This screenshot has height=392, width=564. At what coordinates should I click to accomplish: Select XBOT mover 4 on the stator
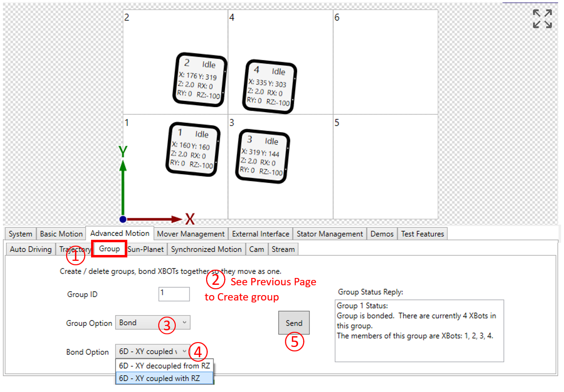tap(270, 87)
